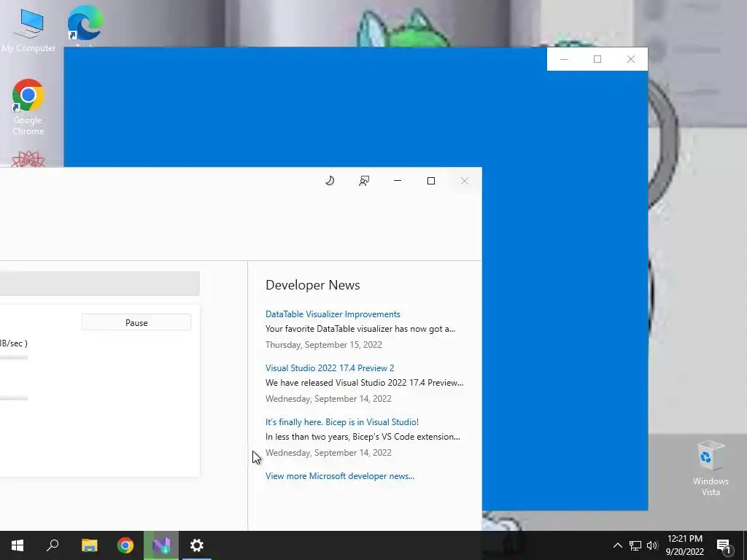The image size is (747, 560).
Task: Open the DataTable Visualizer Improvements article
Action: (333, 314)
